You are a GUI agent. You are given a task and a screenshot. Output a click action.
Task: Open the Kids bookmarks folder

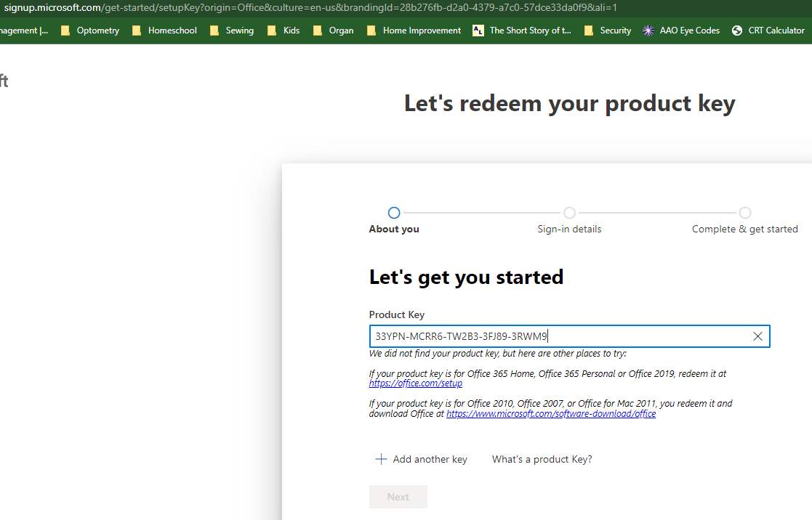284,31
